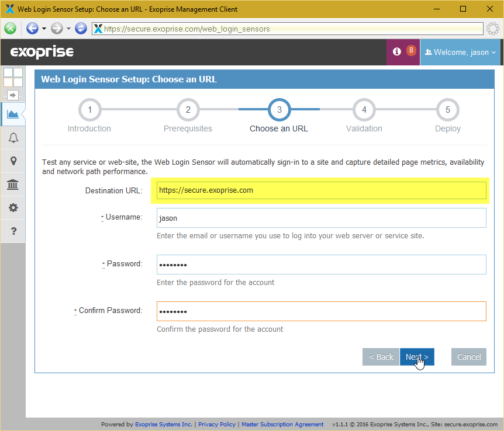Open the Privacy Policy link
504x431 pixels.
[217, 424]
